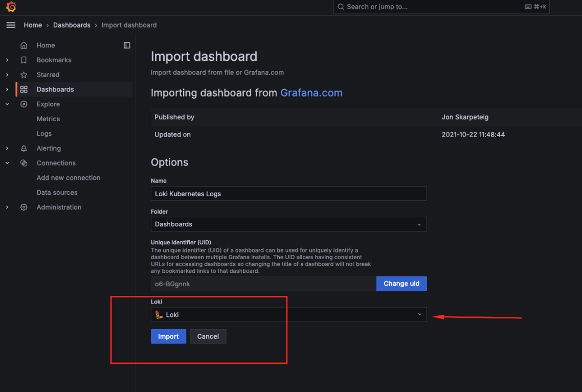Image resolution: width=582 pixels, height=392 pixels.
Task: Expand the Bookmarks section
Action: [7, 60]
